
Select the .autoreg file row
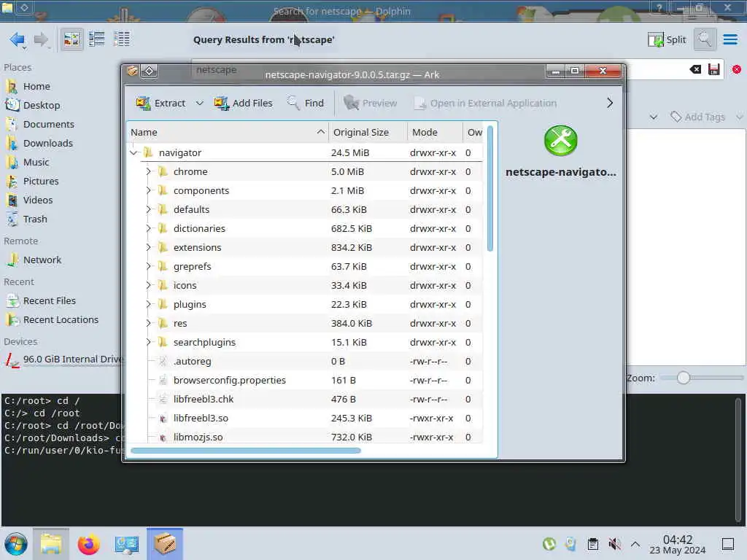(x=305, y=362)
